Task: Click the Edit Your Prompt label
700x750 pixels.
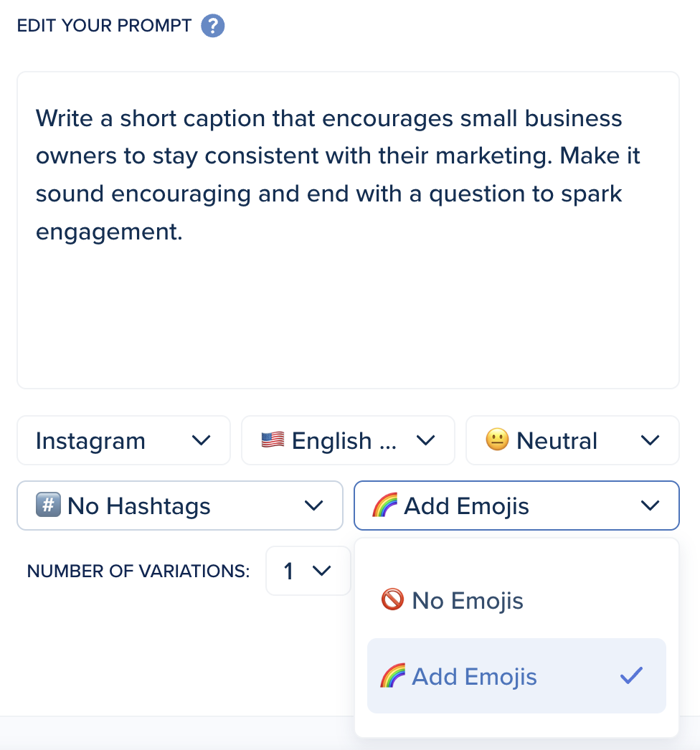Action: (104, 27)
